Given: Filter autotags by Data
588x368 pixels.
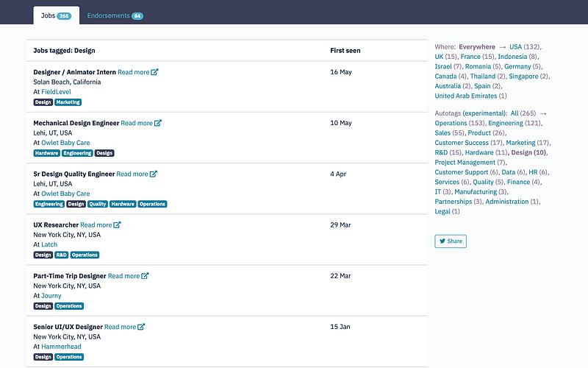Looking at the screenshot, I should coord(508,172).
